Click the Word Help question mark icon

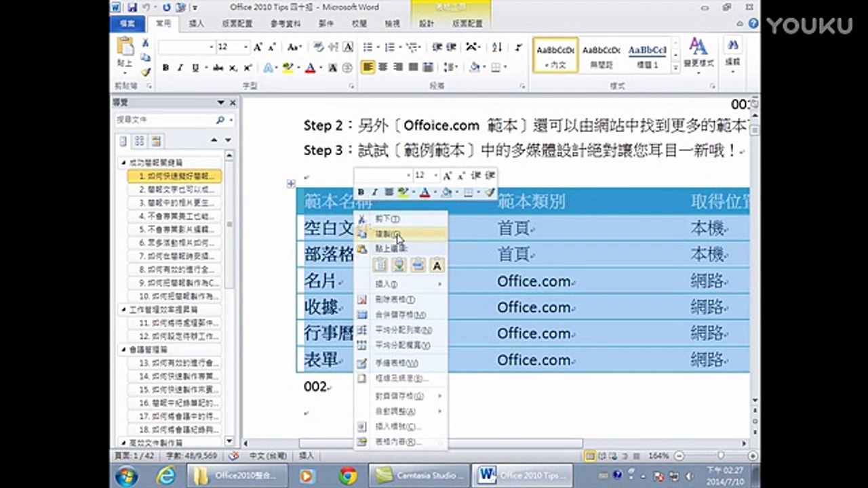pos(753,23)
